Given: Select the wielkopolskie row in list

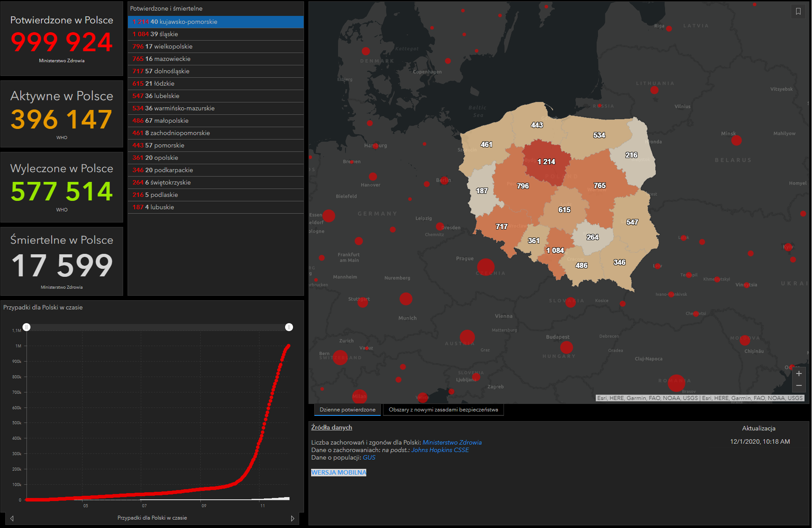Looking at the screenshot, I should pyautogui.click(x=216, y=46).
